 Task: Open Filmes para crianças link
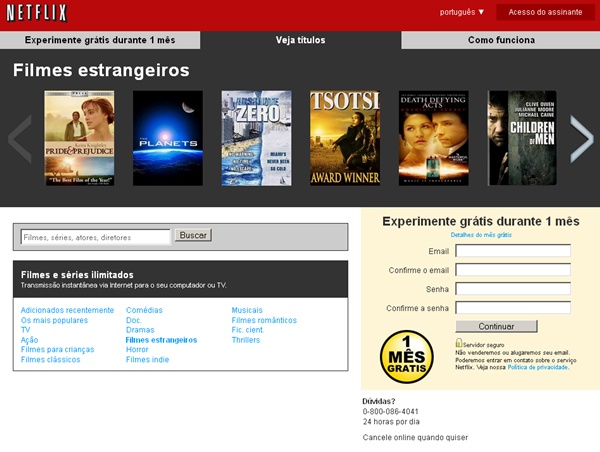(57, 349)
